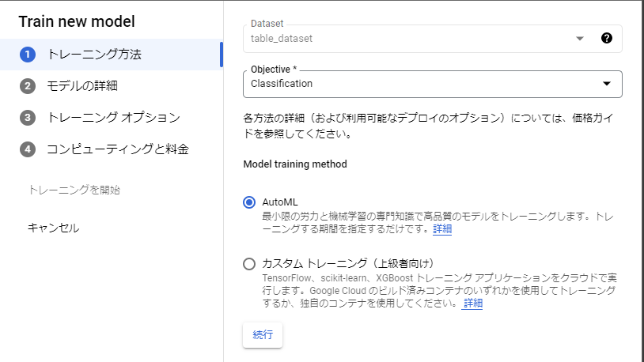
Task: Switch to トレーニング オプション step
Action: [114, 118]
